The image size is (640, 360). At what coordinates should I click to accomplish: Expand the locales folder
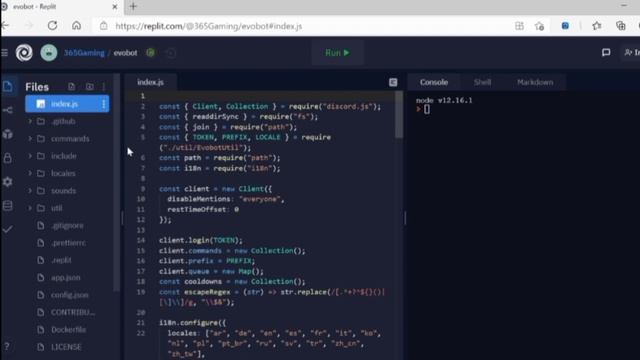click(30, 173)
